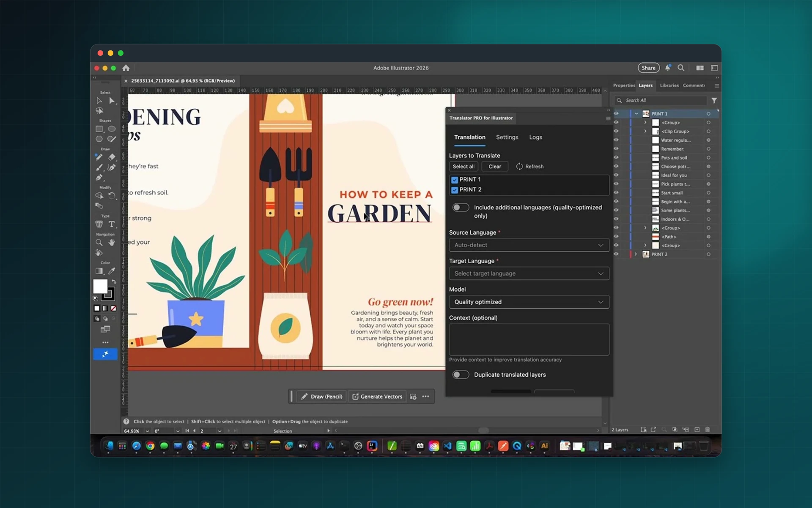Select the Zoom magnifier tool

[99, 243]
